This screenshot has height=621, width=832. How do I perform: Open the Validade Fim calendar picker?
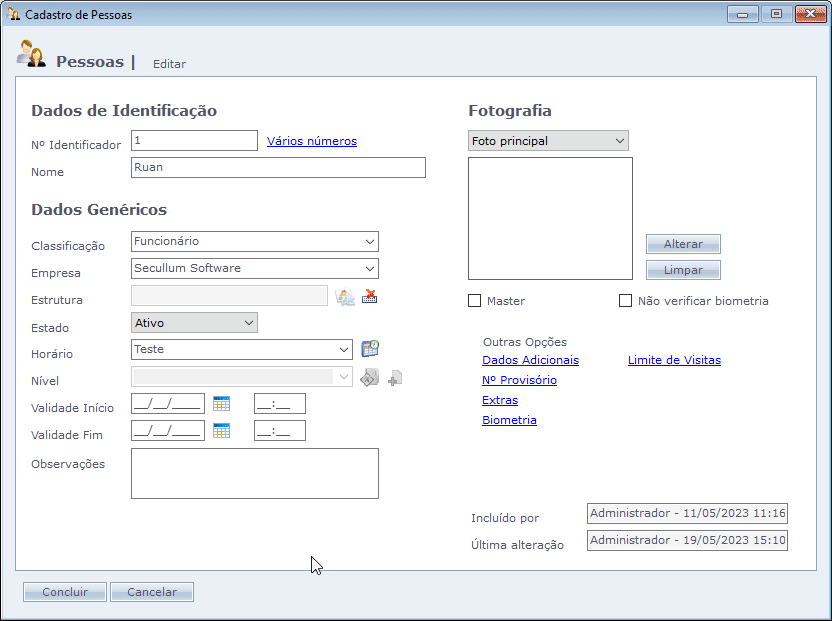(x=221, y=431)
